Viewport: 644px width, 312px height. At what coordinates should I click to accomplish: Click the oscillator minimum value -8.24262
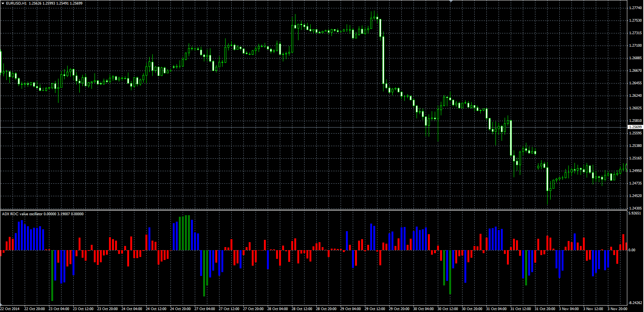point(635,303)
